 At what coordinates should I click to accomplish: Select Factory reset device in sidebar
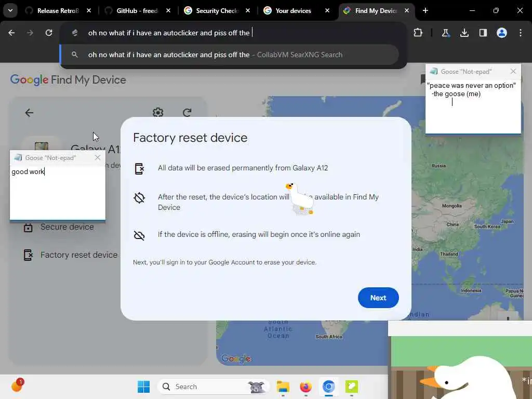pyautogui.click(x=79, y=255)
